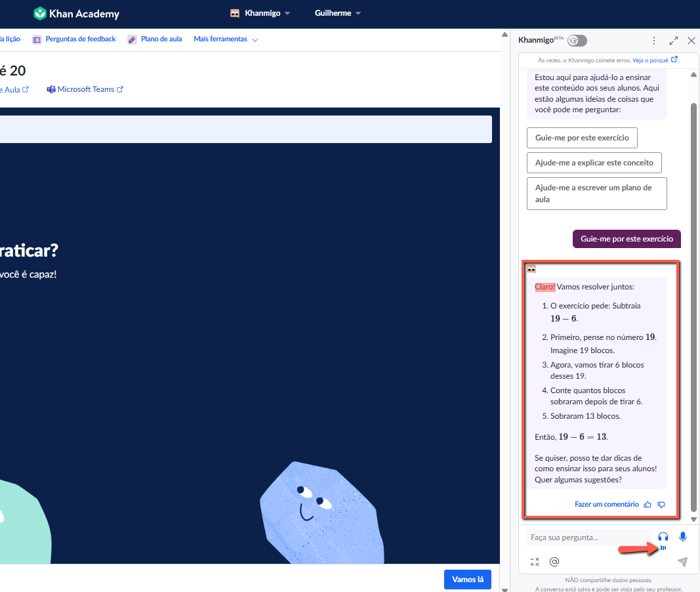Image resolution: width=700 pixels, height=592 pixels.
Task: Click the Plano de aula pencil icon
Action: (x=132, y=40)
